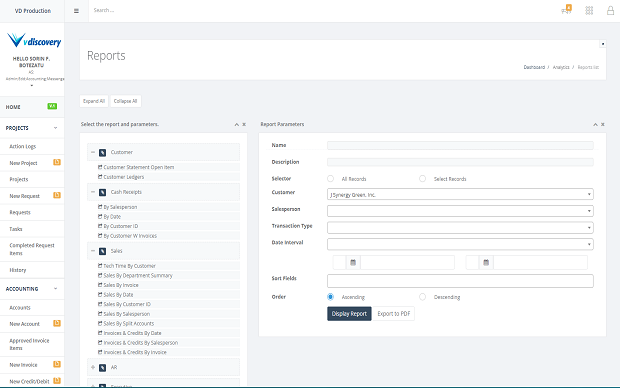The width and height of the screenshot is (620, 388).
Task: Open Completed Request Items in sidebar
Action: [x=32, y=249]
